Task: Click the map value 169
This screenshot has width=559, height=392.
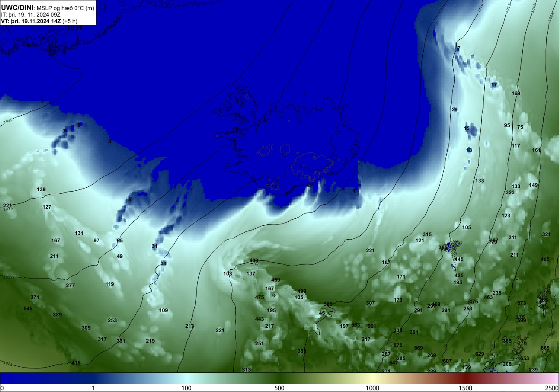Action: (516, 93)
